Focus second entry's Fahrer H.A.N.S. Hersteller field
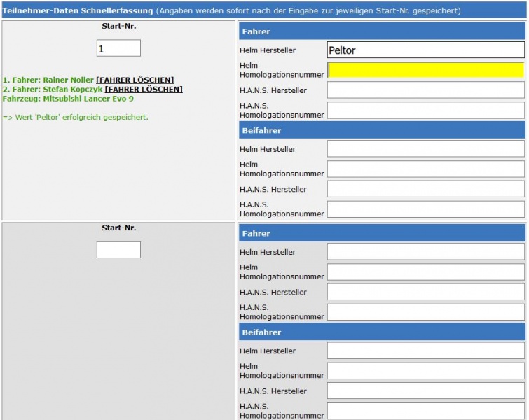The image size is (529, 420). click(x=425, y=292)
